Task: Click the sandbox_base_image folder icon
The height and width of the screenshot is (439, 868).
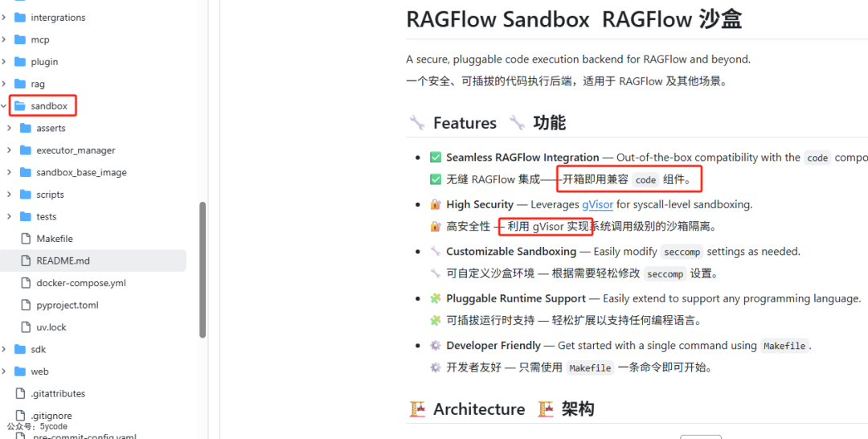Action: tap(26, 172)
